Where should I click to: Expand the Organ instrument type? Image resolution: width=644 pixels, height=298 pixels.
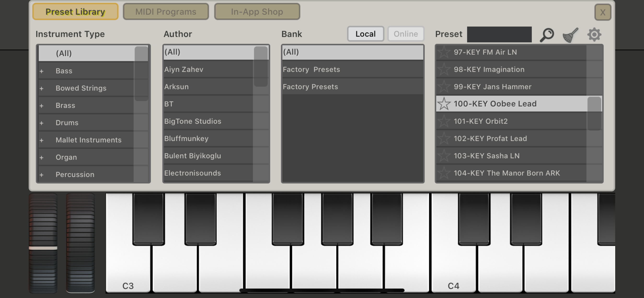point(41,157)
